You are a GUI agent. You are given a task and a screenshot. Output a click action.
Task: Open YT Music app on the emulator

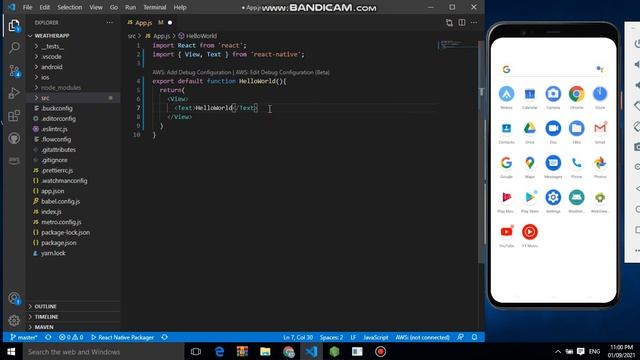click(530, 232)
